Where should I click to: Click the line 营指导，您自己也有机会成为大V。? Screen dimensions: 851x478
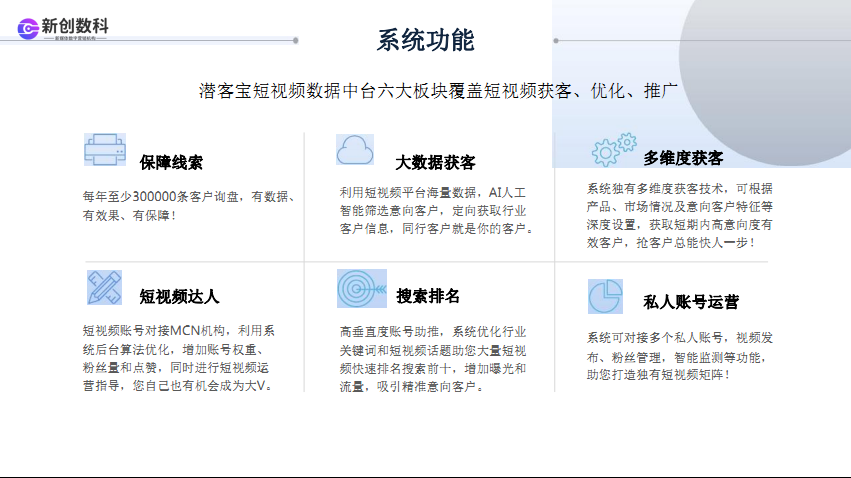[x=178, y=385]
